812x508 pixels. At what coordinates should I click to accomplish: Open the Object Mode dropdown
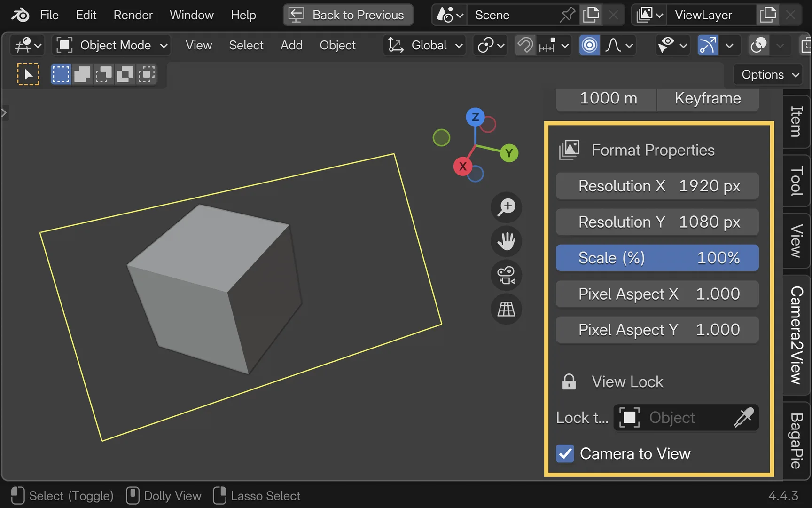point(111,46)
